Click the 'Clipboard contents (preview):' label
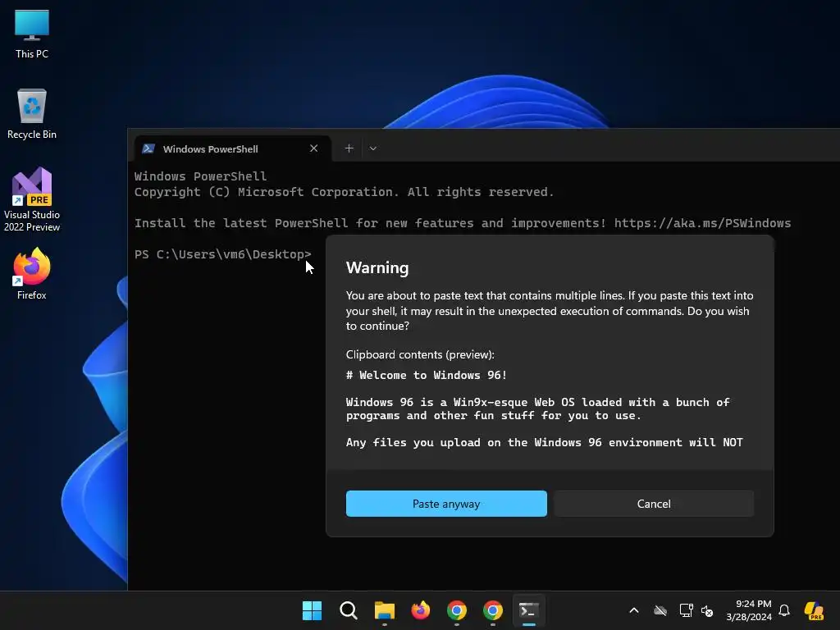Viewport: 840px width, 630px height. click(420, 354)
